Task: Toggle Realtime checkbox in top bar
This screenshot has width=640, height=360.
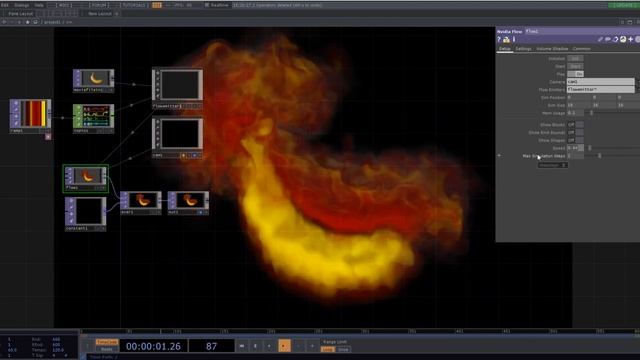Action: [207, 5]
